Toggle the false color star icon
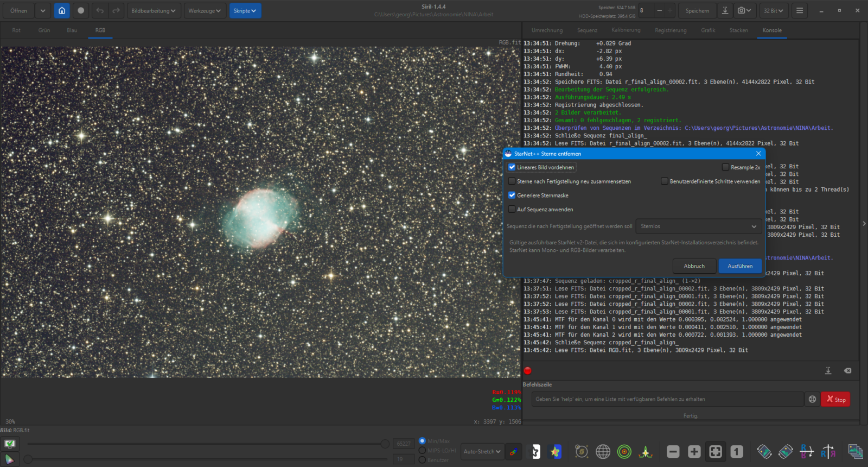The width and height of the screenshot is (868, 467). [x=555, y=451]
